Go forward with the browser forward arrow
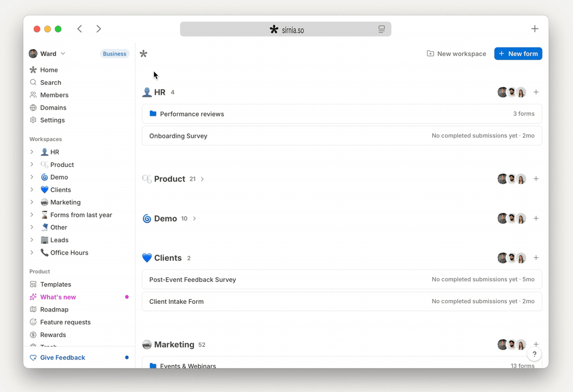The image size is (573, 392). 99,29
